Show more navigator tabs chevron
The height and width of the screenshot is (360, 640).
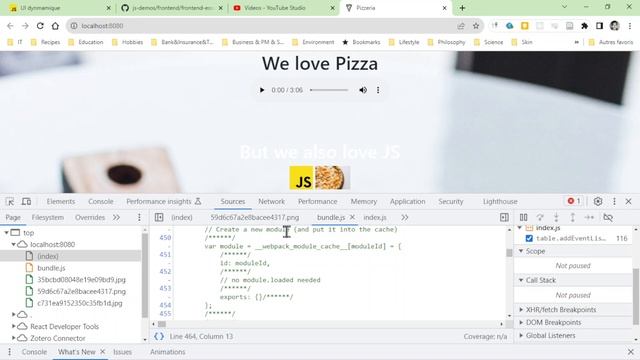coord(116,218)
